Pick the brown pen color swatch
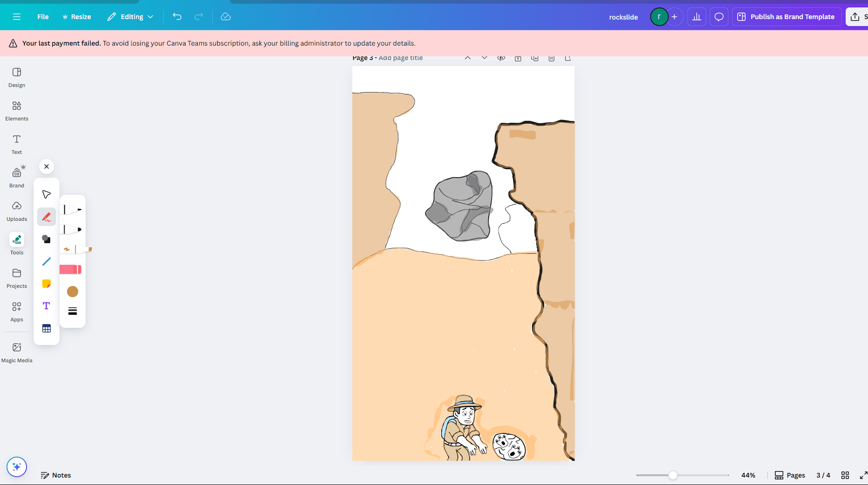 [73, 292]
